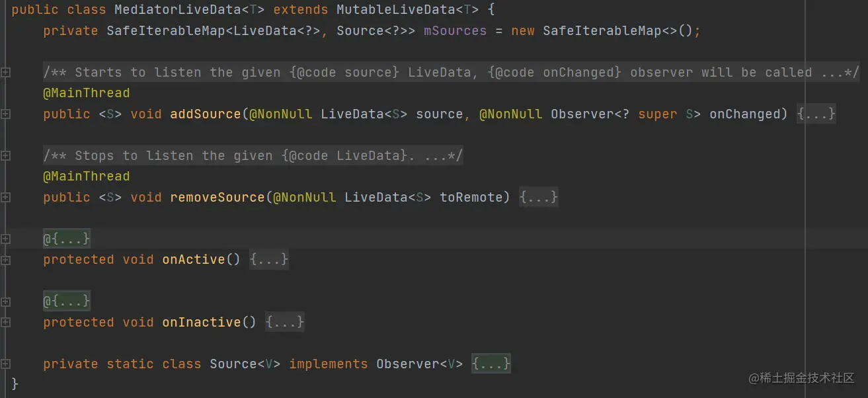Click 'protected' keyword on the onActive line

tap(79, 260)
